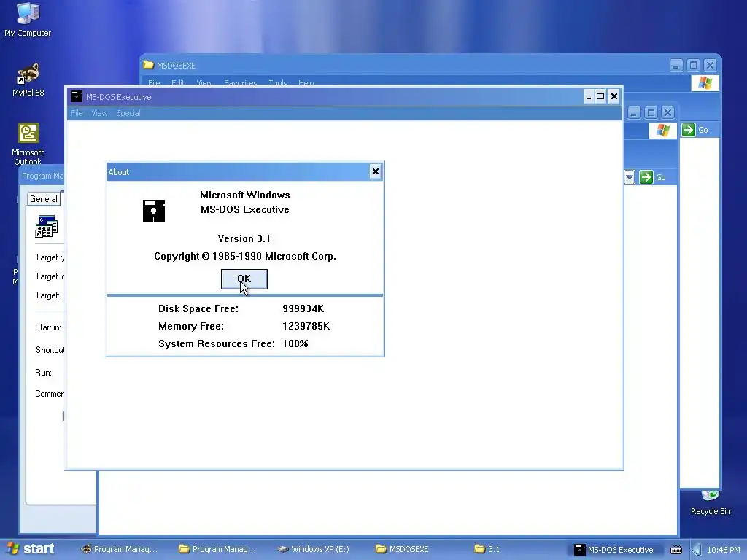Open My Computer desktop icon

(28, 20)
